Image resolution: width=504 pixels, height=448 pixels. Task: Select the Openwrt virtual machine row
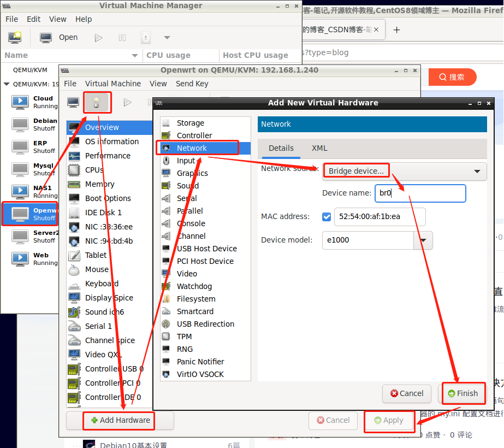pyautogui.click(x=30, y=214)
